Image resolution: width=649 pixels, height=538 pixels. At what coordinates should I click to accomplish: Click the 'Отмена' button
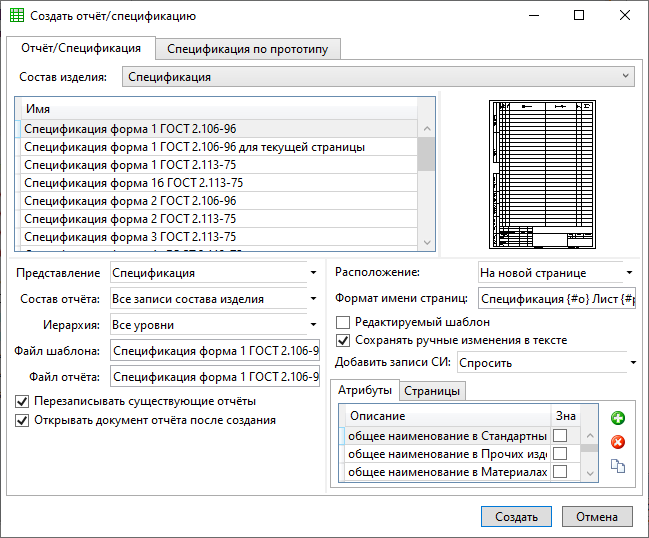click(x=597, y=516)
